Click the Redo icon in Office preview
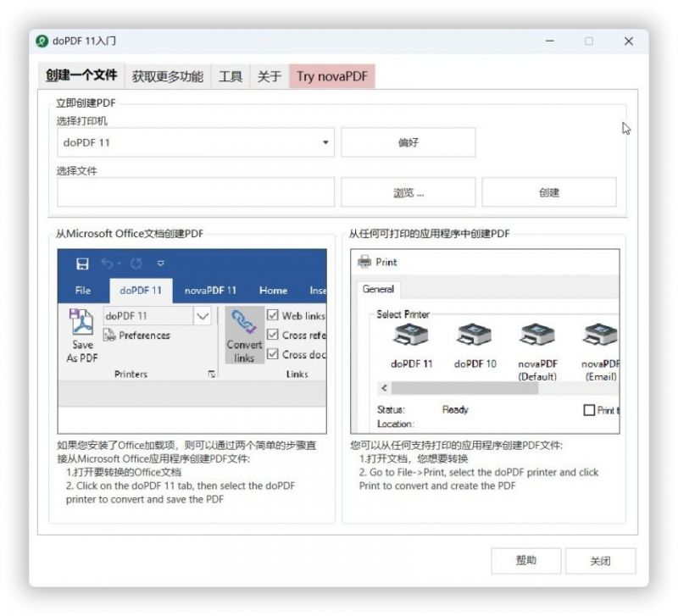Viewport: 678px width, 616px height. 136,264
